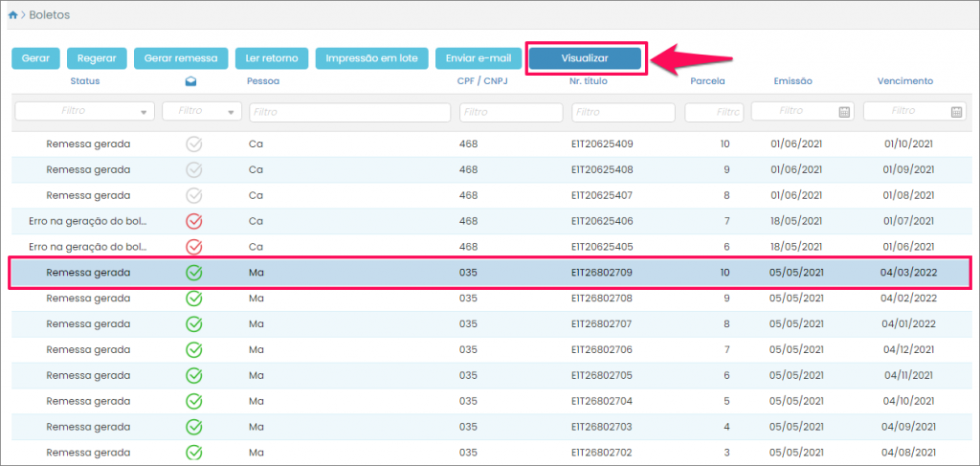Click the home icon in breadcrumb
Image resolution: width=980 pixels, height=466 pixels.
[12, 15]
